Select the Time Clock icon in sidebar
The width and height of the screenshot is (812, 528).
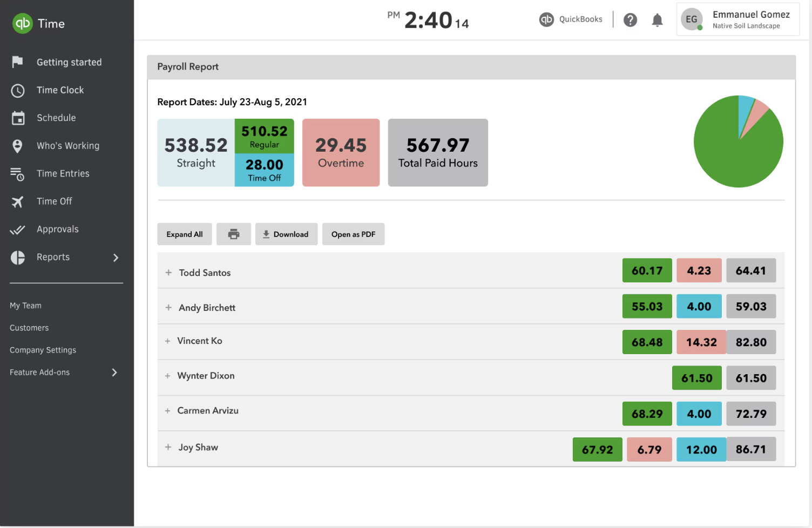(18, 90)
